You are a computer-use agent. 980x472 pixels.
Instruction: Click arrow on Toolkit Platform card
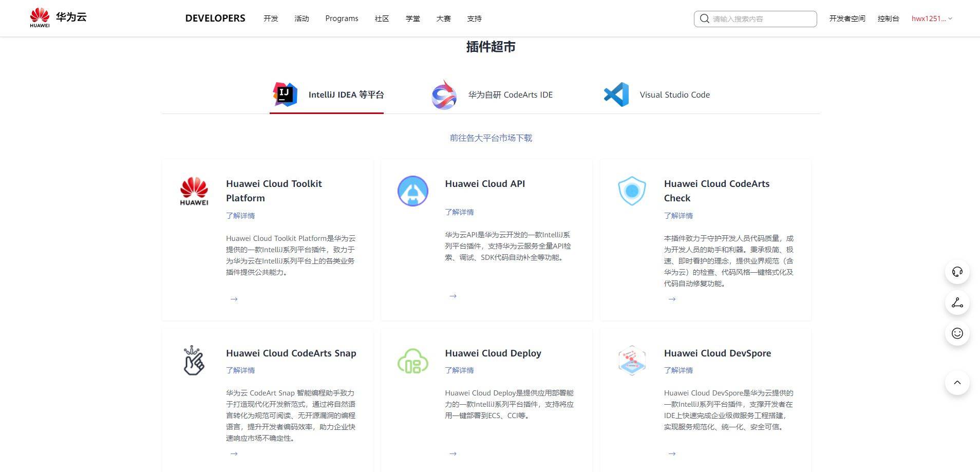[x=234, y=299]
